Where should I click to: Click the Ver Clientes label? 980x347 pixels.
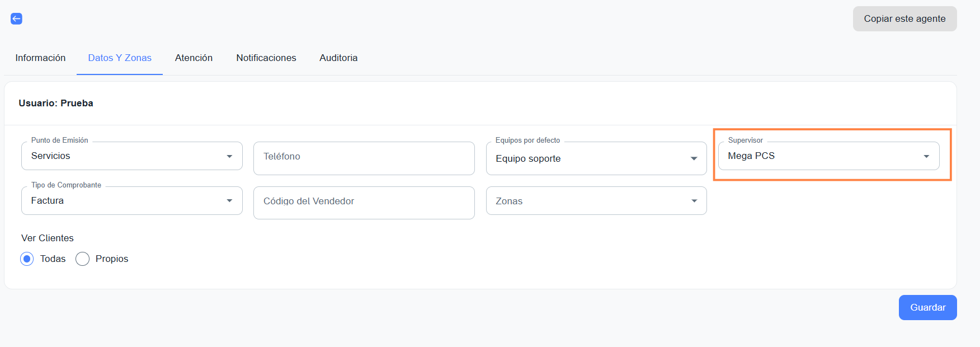pos(48,238)
